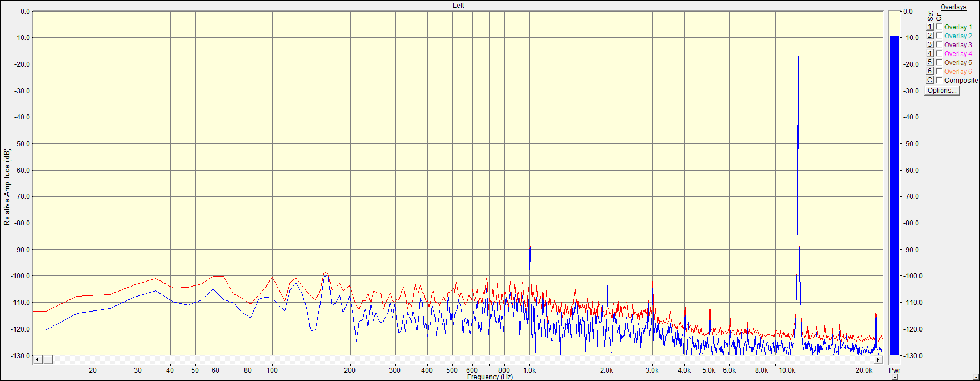The width and height of the screenshot is (980, 381).
Task: Click the Set button for Overlay 2
Action: tap(929, 36)
